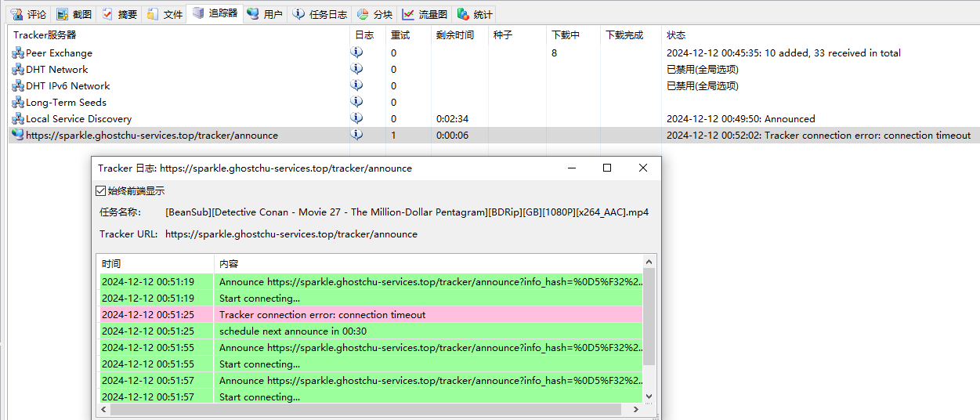Click log icon for sparkle tracker row
The height and width of the screenshot is (420, 980).
pos(356,135)
